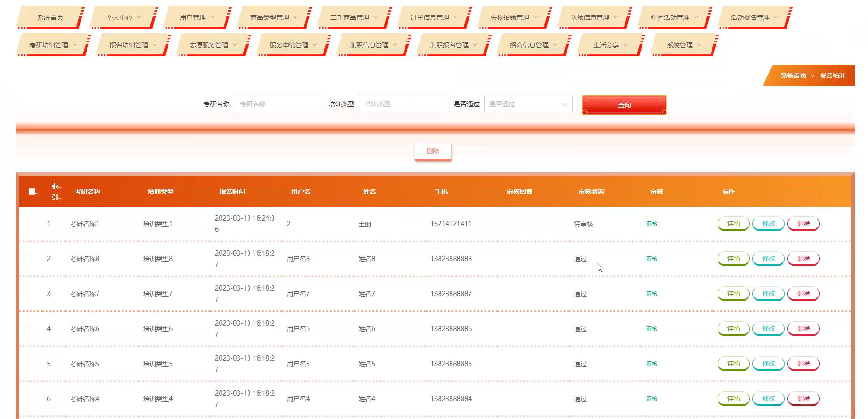The width and height of the screenshot is (868, 419).
Task: Click the red 查询 search button
Action: (x=624, y=105)
